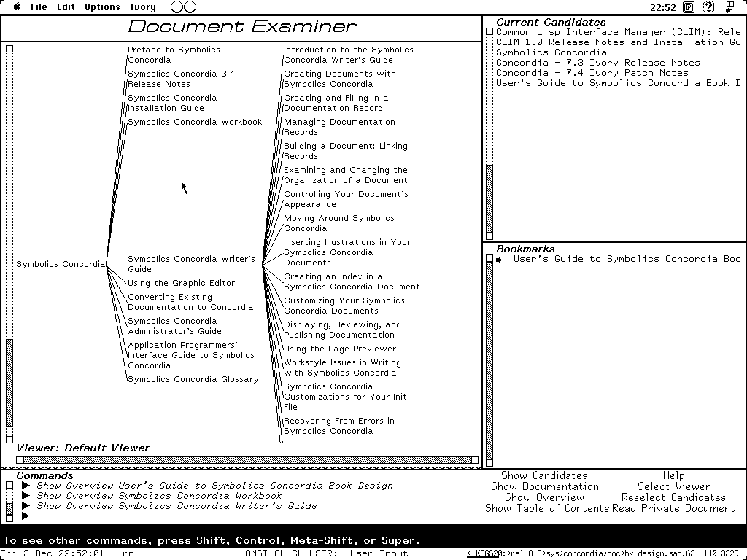Click Read Private Document
747x560 pixels.
673,508
